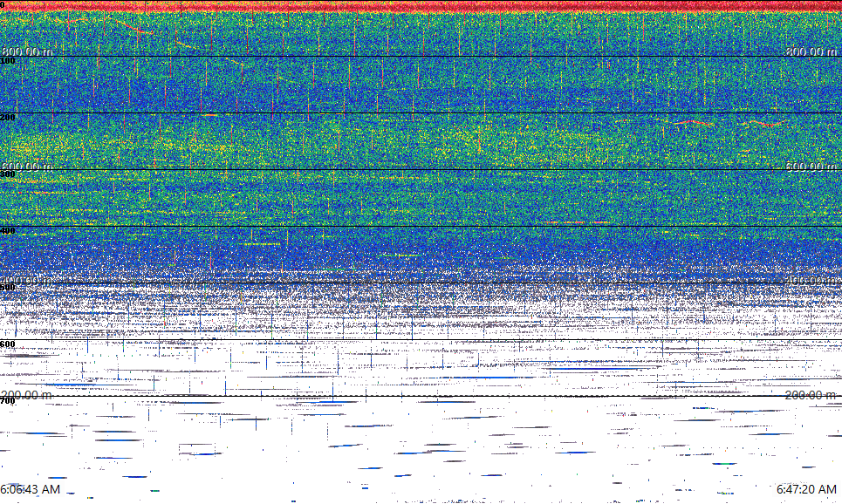The width and height of the screenshot is (842, 504).
Task: Select the 500 depth grid label
Action: 8,288
